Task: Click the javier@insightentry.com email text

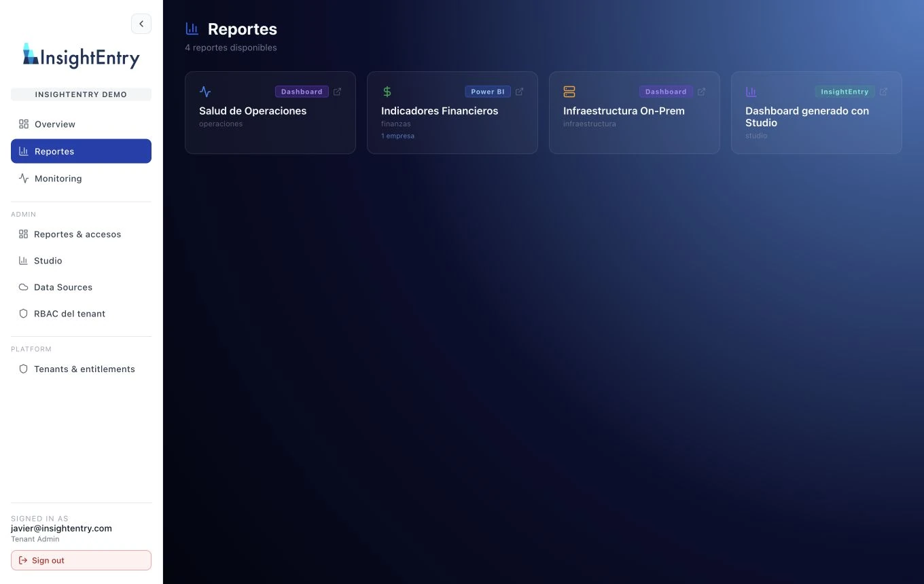Action: coord(61,528)
